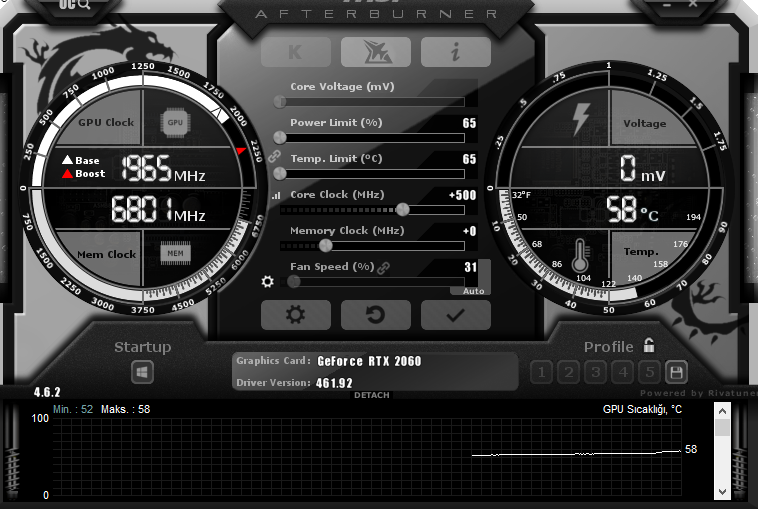The height and width of the screenshot is (509, 758).
Task: Click the Memory Clock +0 value
Action: pyautogui.click(x=469, y=231)
